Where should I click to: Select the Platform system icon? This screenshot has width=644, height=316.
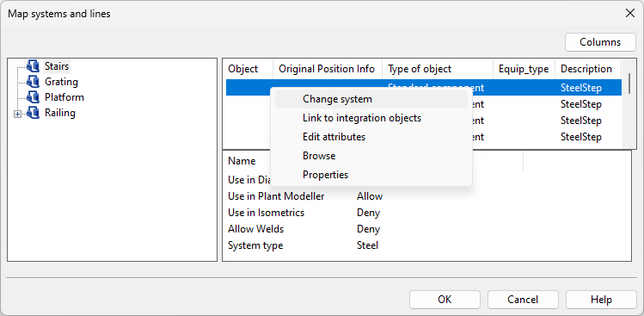pyautogui.click(x=33, y=97)
